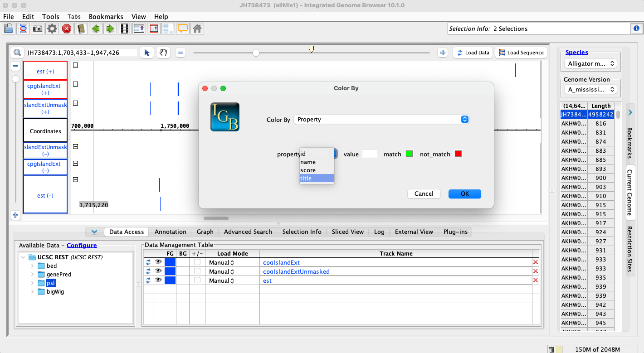Click the camera snapshot toolbar icon
The width and height of the screenshot is (644, 353).
[38, 29]
